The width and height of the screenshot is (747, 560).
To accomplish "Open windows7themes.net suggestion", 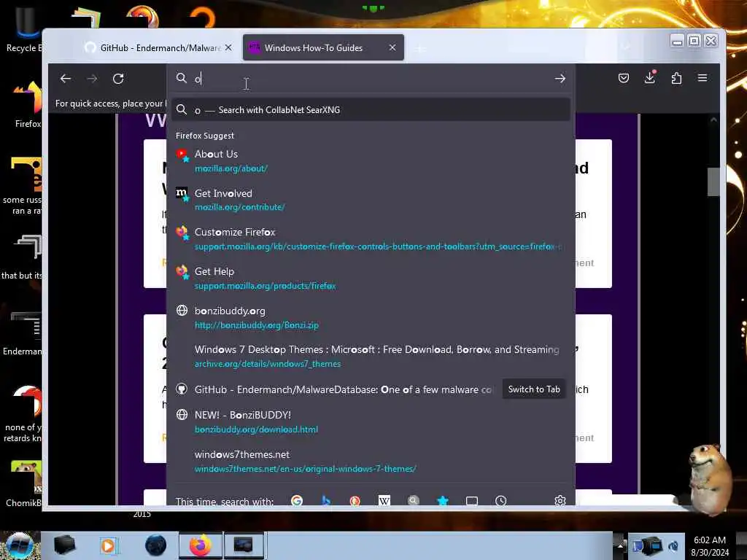I will pos(371,462).
